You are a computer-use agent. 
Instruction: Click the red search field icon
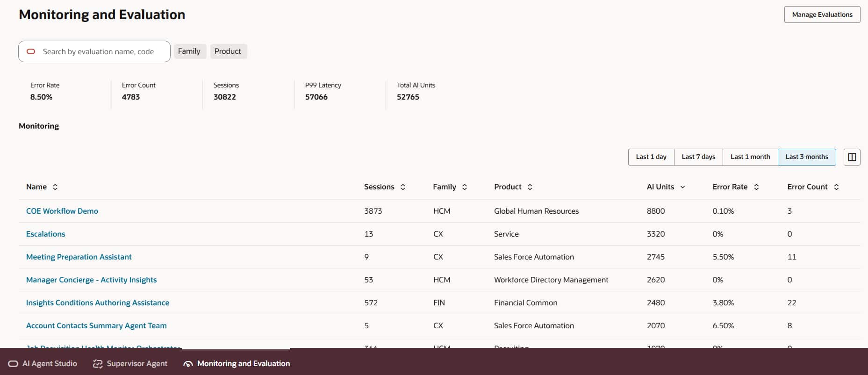coord(31,51)
